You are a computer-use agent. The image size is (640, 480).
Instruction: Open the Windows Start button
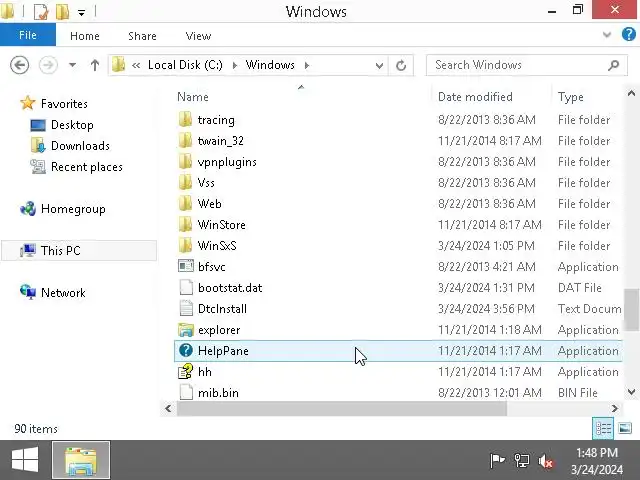(x=25, y=460)
